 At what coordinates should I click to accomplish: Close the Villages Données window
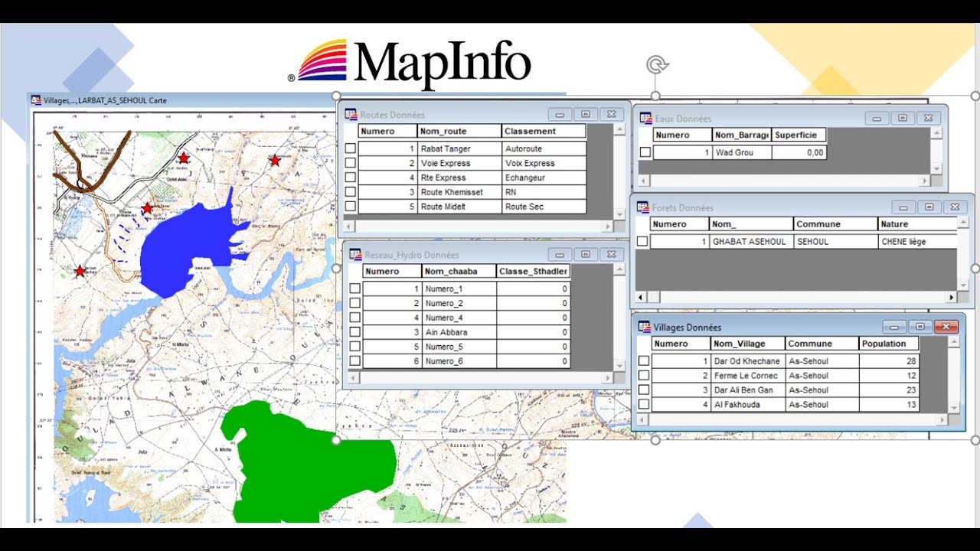click(946, 327)
